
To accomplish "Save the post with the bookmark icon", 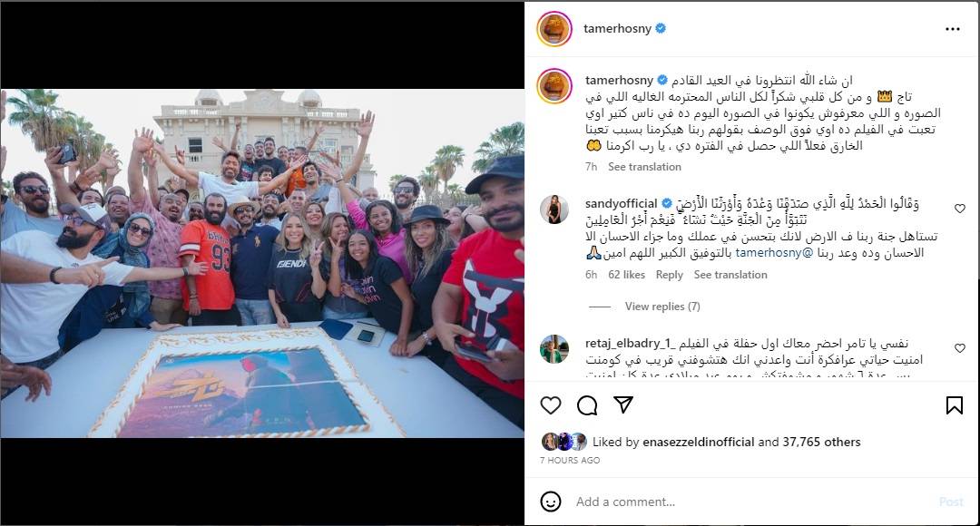I will (x=954, y=405).
